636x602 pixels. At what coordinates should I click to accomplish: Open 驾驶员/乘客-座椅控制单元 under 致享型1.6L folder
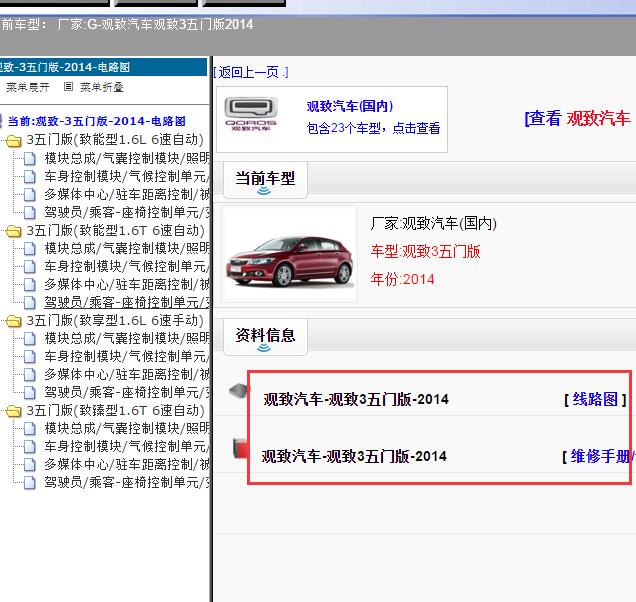[x=127, y=392]
